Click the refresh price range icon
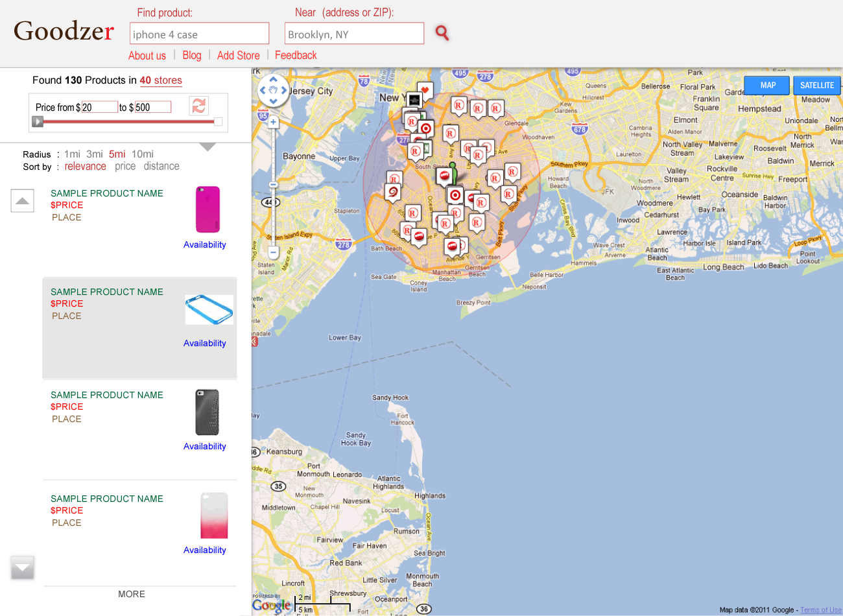Viewport: 843px width, 616px height. (x=199, y=105)
